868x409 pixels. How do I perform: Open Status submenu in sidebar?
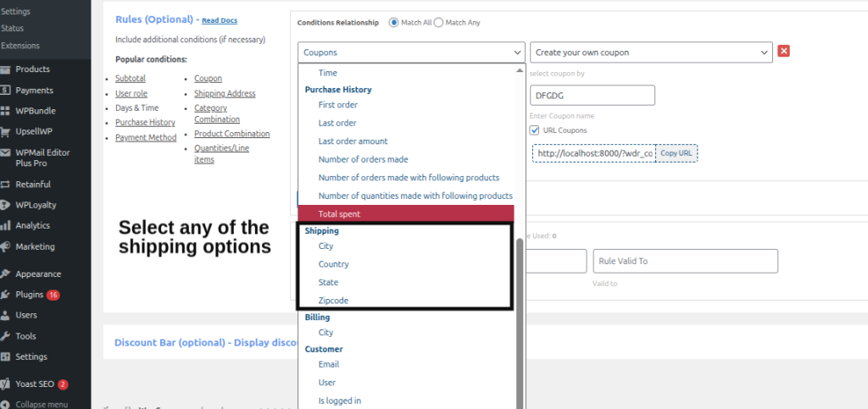point(12,28)
